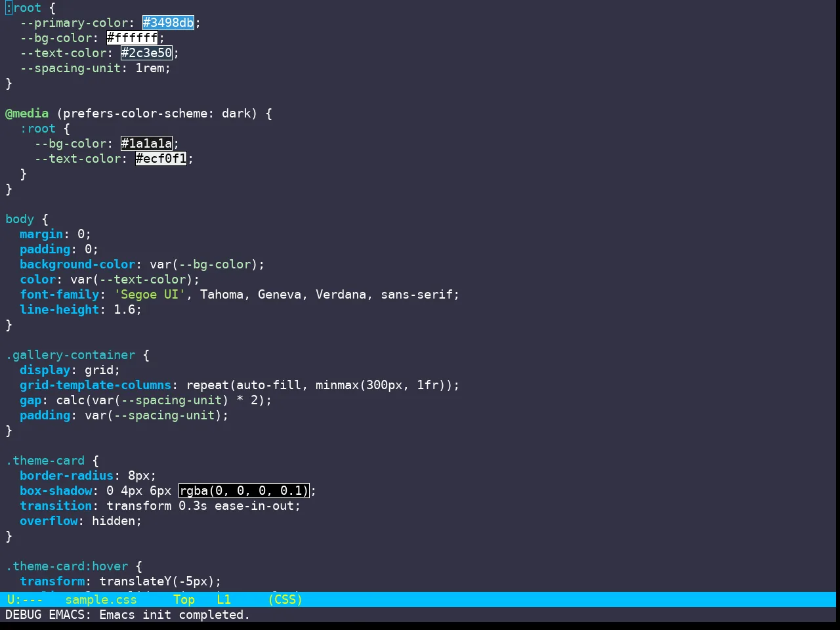Image resolution: width=840 pixels, height=630 pixels.
Task: Click the #3498db color value
Action: (169, 23)
